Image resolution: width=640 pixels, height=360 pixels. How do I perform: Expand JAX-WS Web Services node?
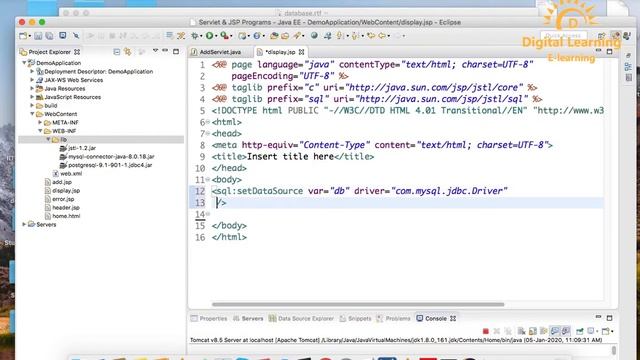[32, 80]
